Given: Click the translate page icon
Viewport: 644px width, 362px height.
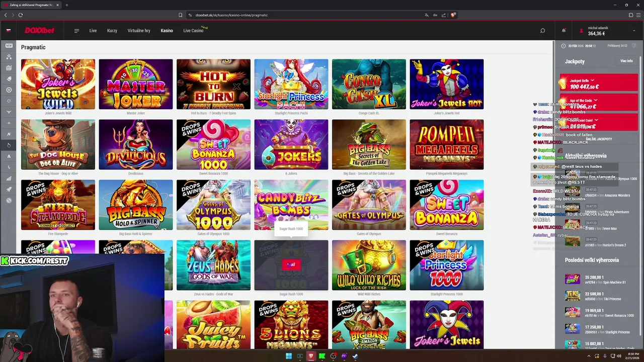Looking at the screenshot, I should point(427,15).
